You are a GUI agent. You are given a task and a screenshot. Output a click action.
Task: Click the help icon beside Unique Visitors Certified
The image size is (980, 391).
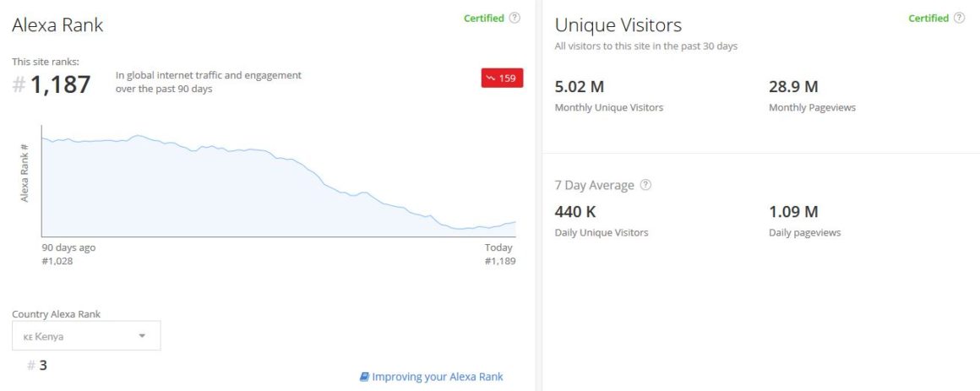960,18
